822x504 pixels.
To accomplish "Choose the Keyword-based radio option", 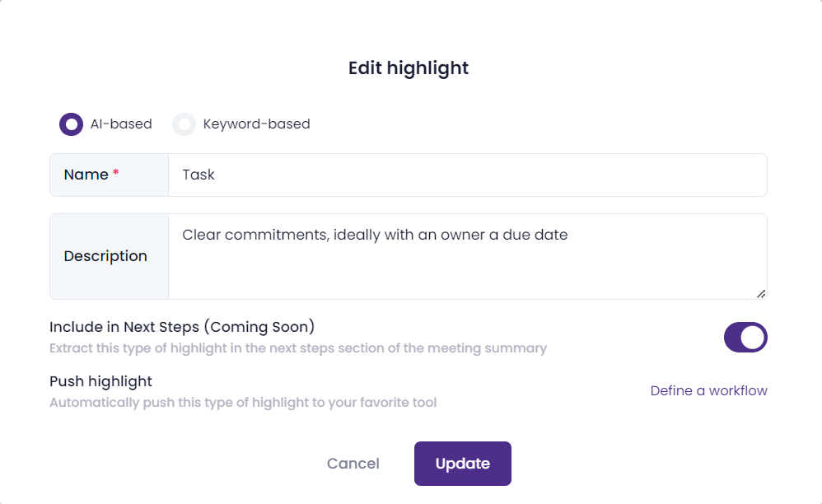I will (184, 124).
